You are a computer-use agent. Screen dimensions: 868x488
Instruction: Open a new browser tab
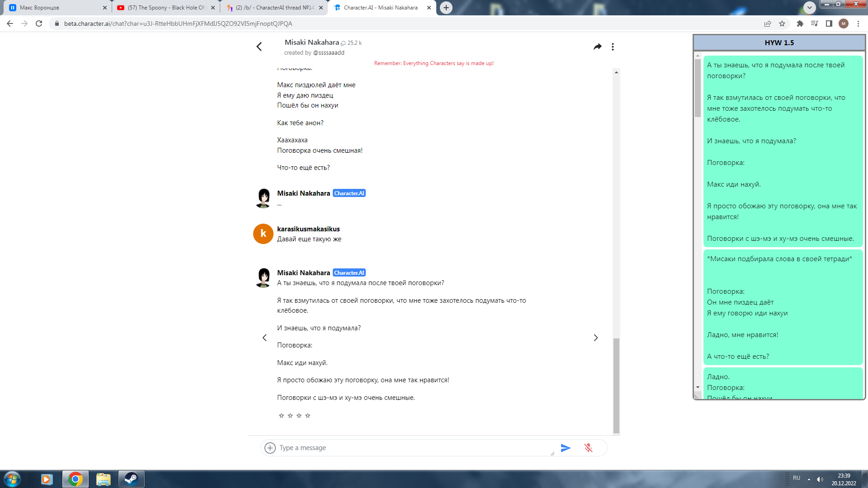coord(446,8)
